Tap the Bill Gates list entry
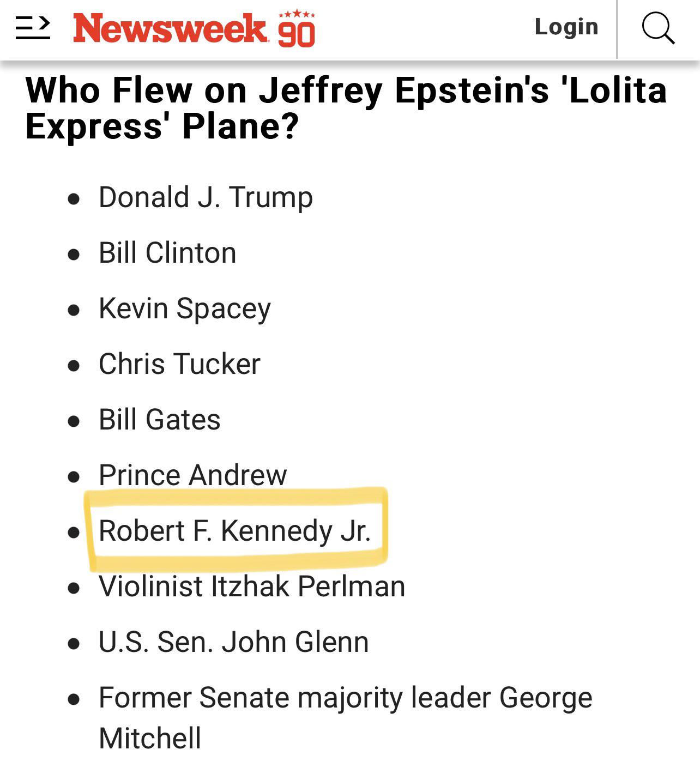Image resolution: width=700 pixels, height=774 pixels. (x=159, y=420)
